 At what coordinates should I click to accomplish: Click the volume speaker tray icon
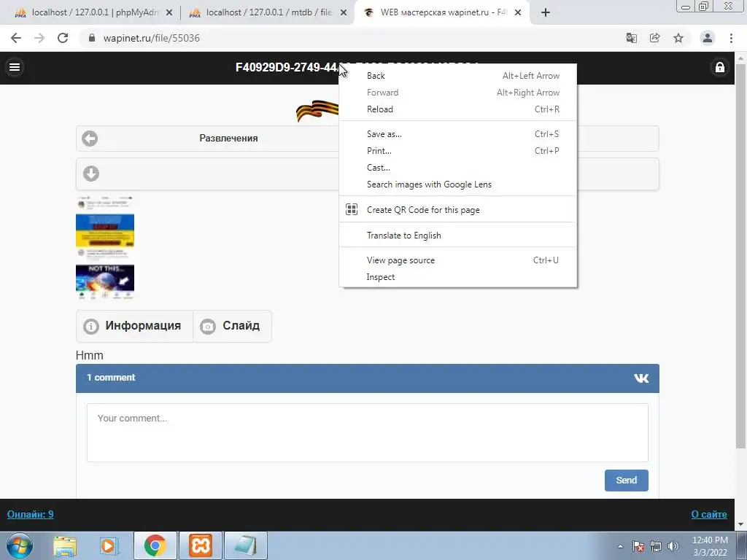[673, 546]
